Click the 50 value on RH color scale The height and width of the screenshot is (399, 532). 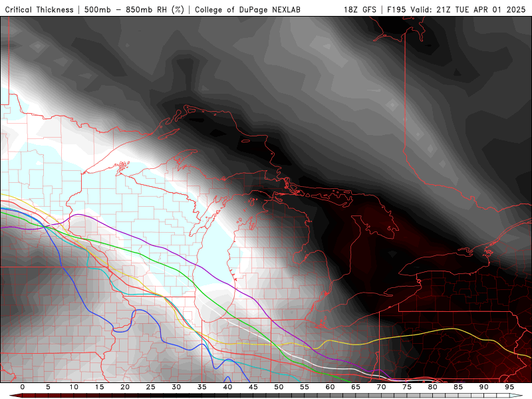click(279, 387)
